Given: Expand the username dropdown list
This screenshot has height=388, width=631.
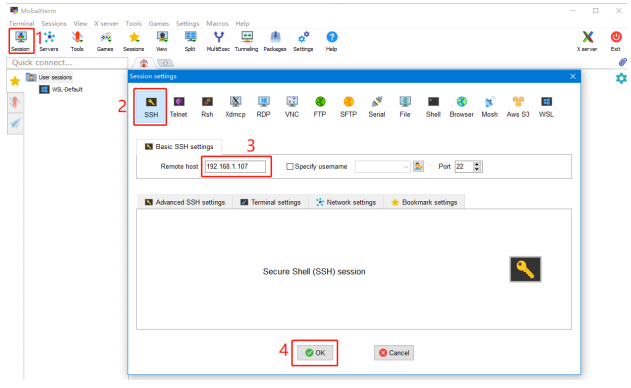Looking at the screenshot, I should click(x=406, y=167).
